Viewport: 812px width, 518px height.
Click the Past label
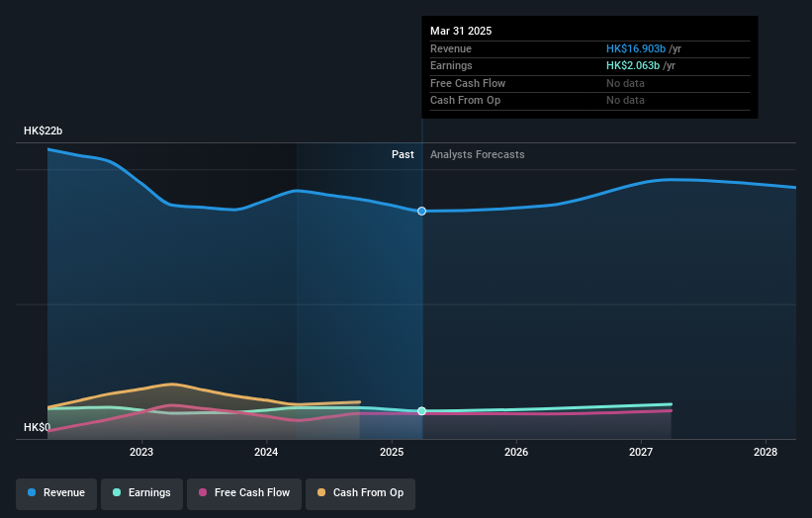[403, 155]
